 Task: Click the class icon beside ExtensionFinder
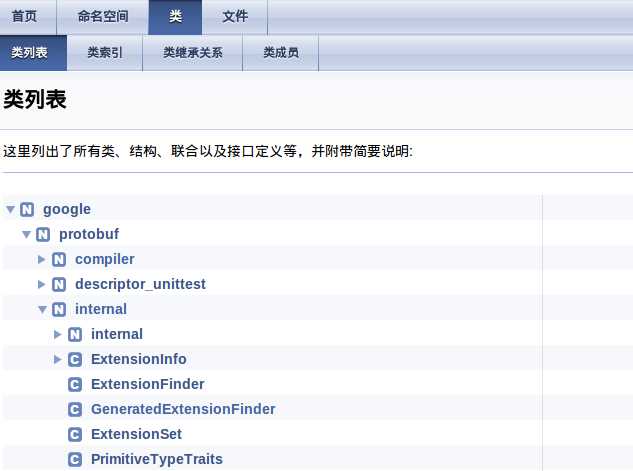tap(75, 385)
